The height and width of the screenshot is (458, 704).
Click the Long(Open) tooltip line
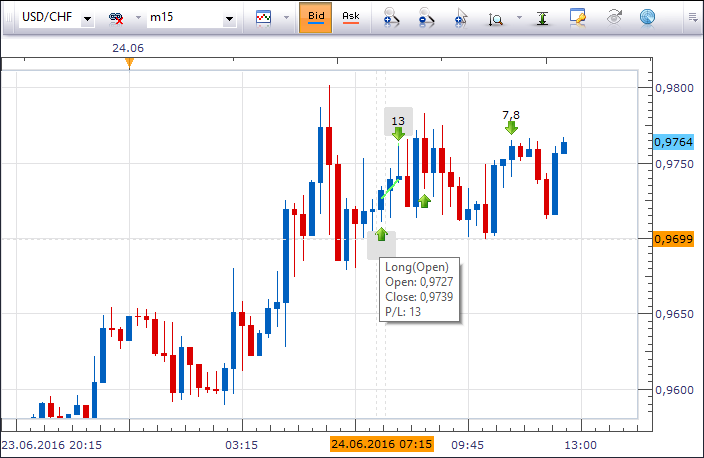tap(417, 267)
